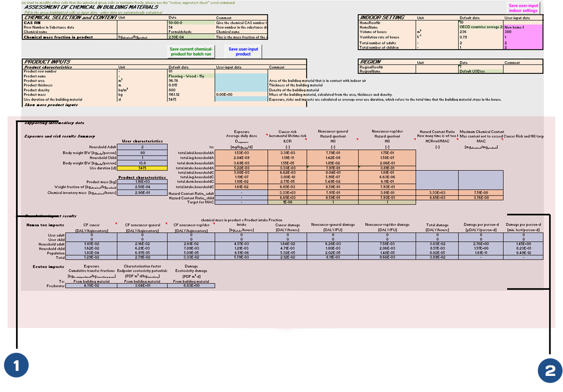
Task: Click the New home-1 user-input cell
Action: tap(522, 27)
